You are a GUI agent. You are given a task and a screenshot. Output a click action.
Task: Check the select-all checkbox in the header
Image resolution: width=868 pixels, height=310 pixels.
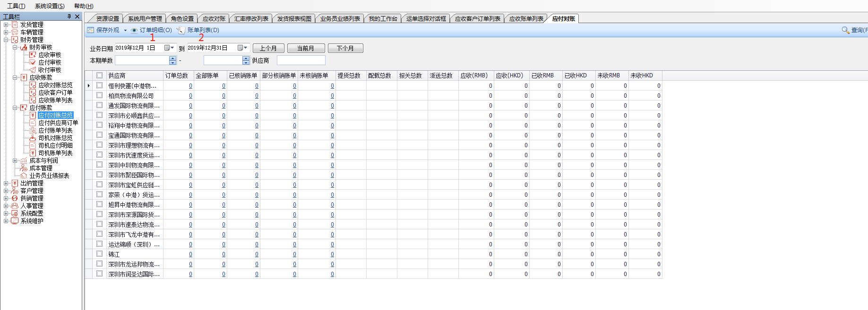[x=99, y=75]
